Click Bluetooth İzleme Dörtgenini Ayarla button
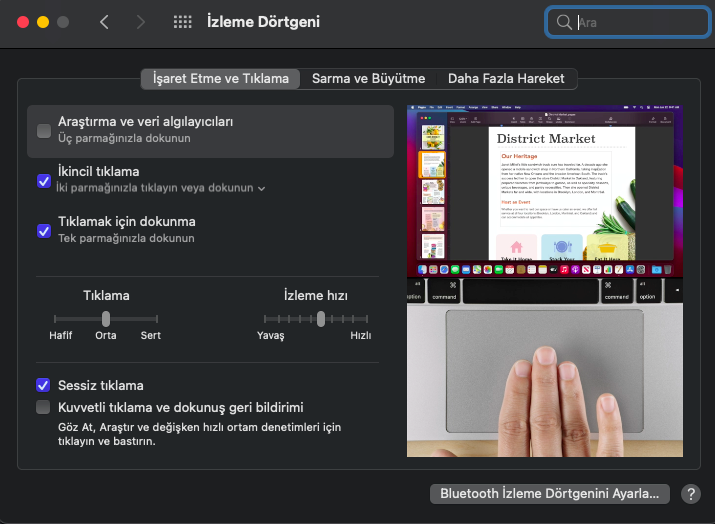The image size is (715, 524). [x=550, y=494]
